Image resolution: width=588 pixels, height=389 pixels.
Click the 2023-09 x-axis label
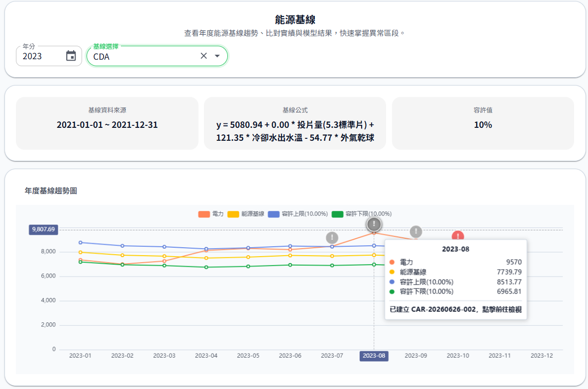416,356
